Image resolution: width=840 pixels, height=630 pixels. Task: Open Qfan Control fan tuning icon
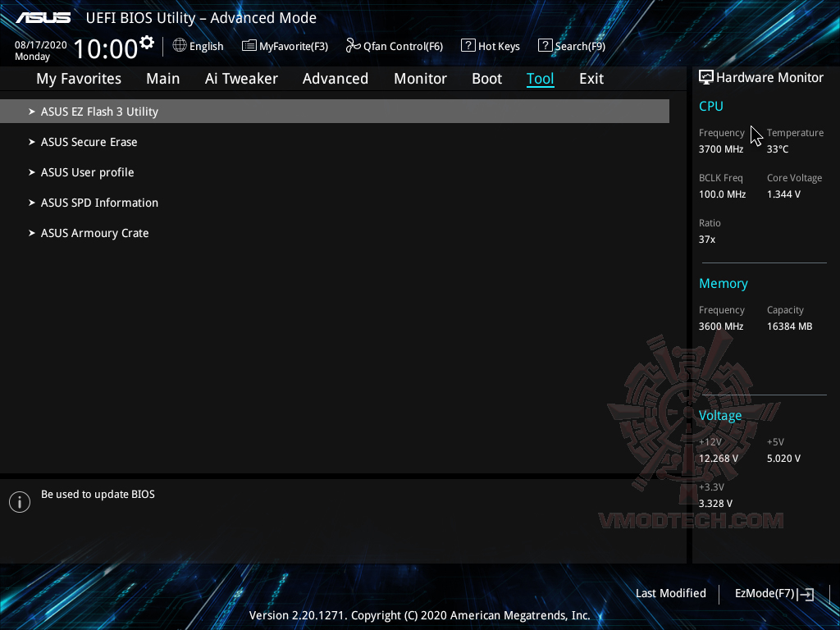point(351,46)
